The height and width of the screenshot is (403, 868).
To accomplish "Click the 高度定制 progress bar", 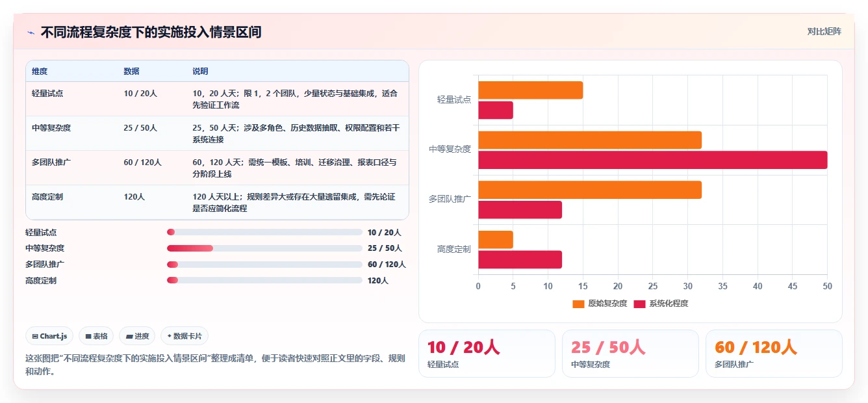I will point(264,280).
